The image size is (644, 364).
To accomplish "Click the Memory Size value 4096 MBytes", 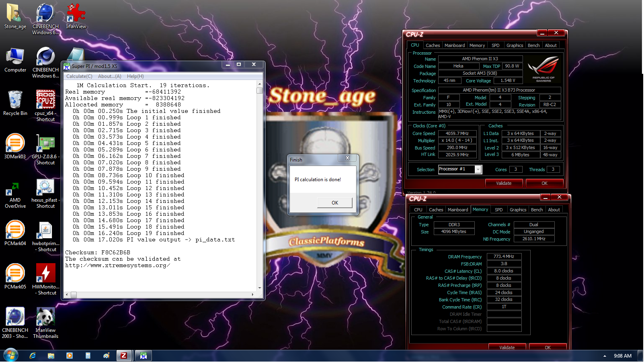I will [454, 232].
